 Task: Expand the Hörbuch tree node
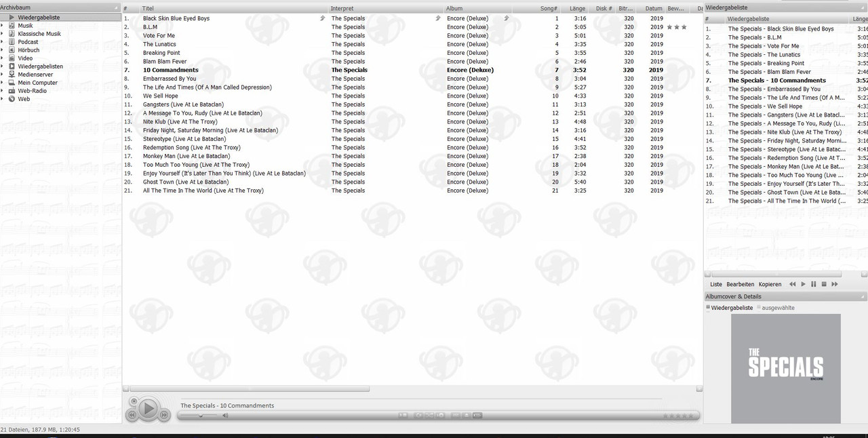(x=2, y=49)
